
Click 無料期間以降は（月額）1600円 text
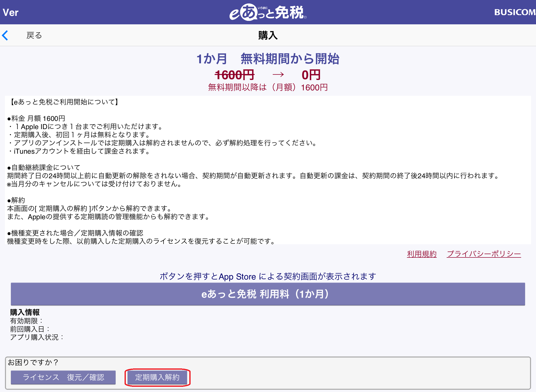coord(268,87)
